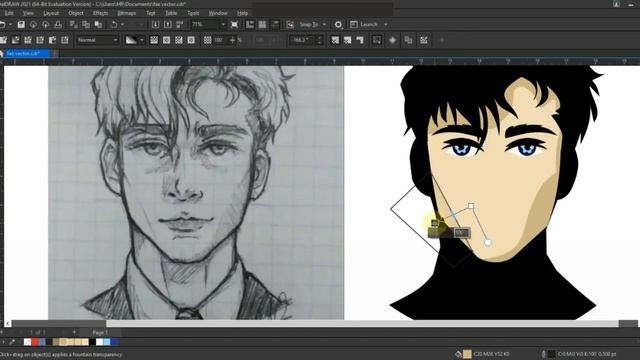Select Linear fountain transparency icon

154,40
